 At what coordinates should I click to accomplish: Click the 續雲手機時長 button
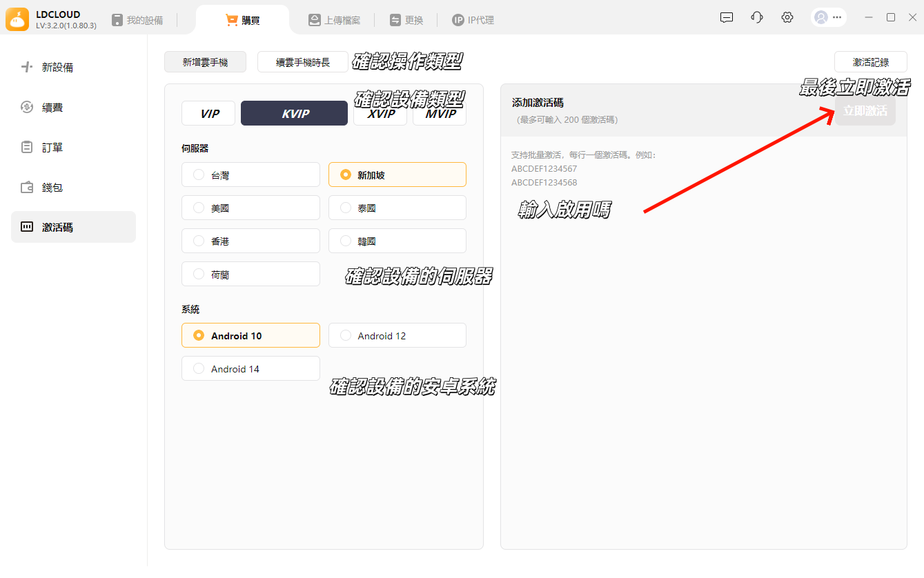tap(303, 62)
